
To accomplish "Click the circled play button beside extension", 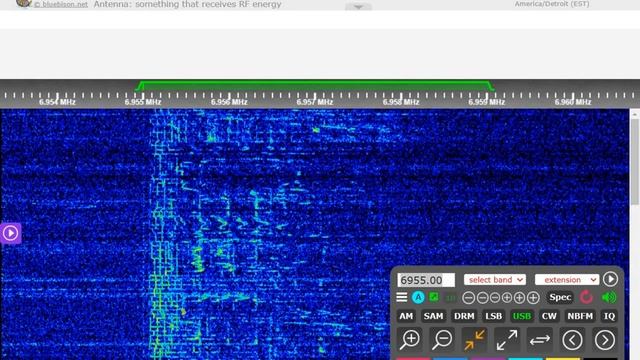I will click(x=610, y=279).
